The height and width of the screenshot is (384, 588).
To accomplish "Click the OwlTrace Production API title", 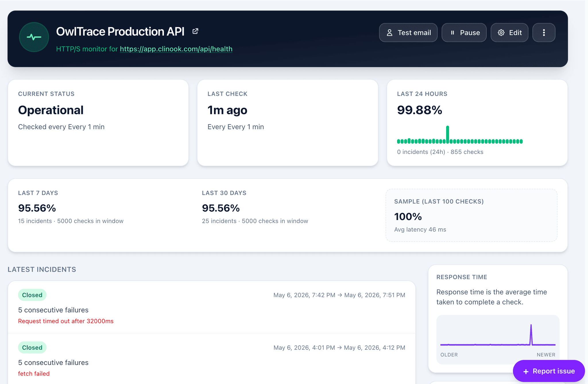I will 120,32.
